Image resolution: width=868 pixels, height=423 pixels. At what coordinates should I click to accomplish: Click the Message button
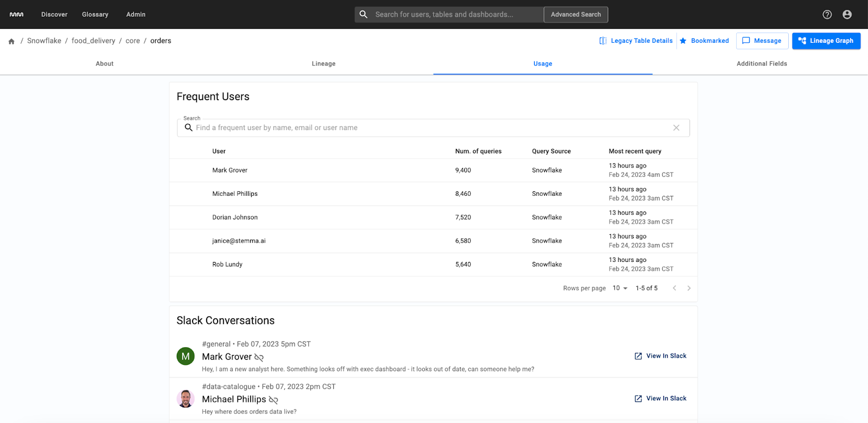(x=762, y=41)
